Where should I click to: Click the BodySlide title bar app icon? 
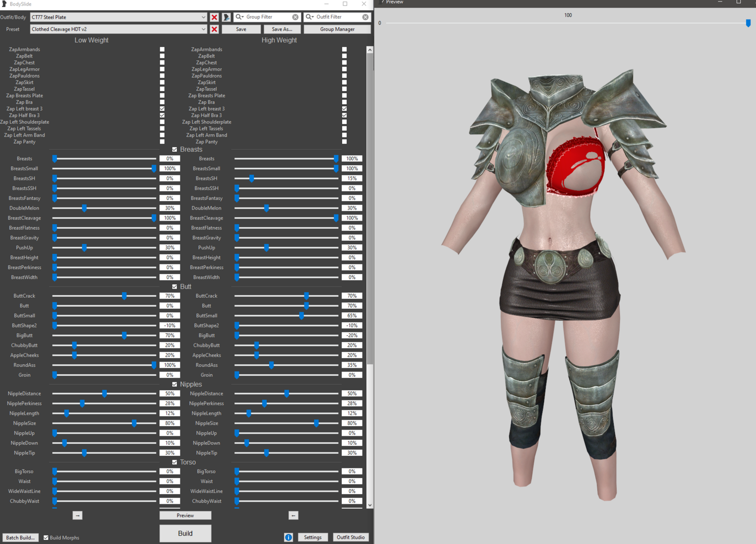[x=5, y=4]
